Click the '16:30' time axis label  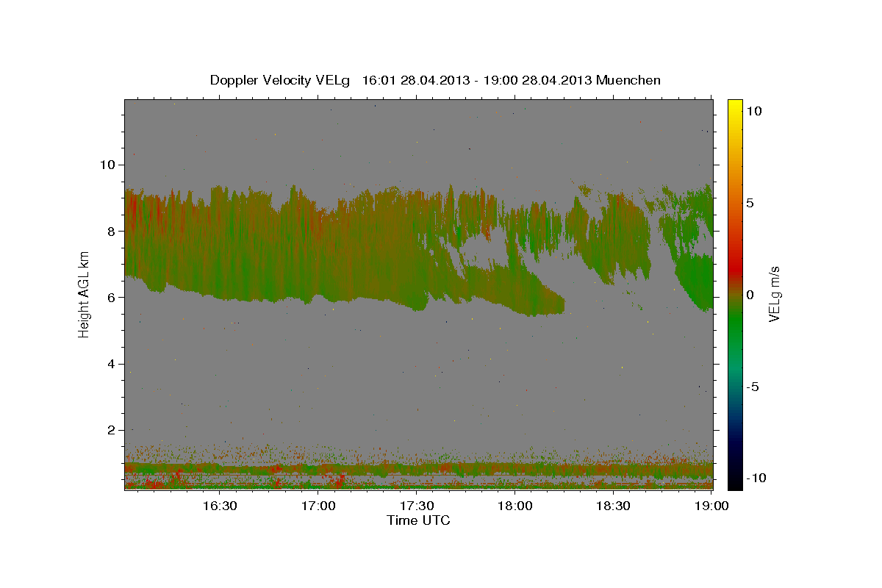click(219, 506)
